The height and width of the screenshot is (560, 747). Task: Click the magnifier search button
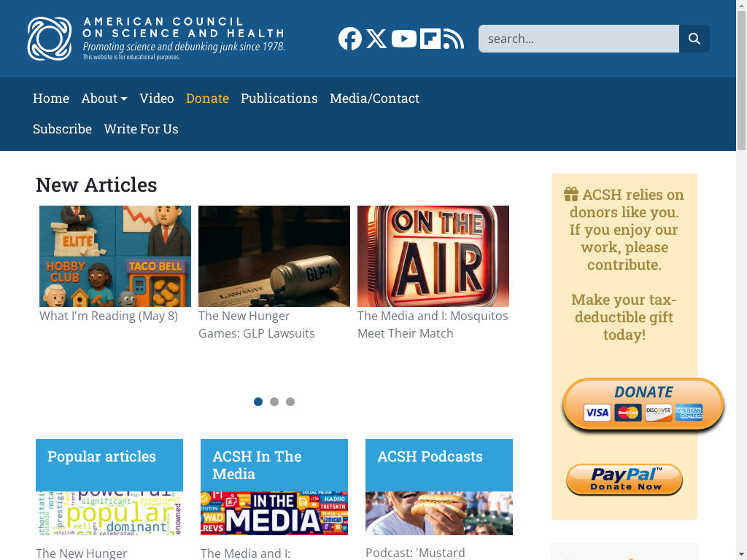click(x=694, y=39)
